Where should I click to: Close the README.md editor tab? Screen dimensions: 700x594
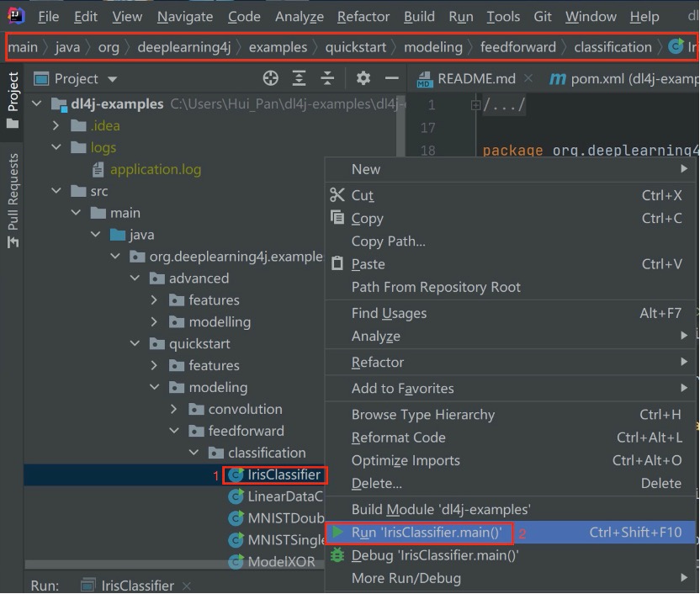(x=528, y=78)
